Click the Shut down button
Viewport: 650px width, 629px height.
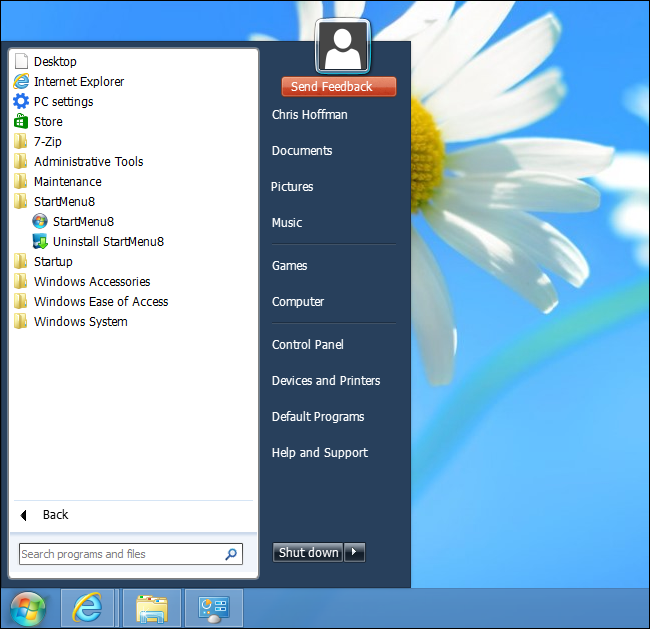coord(308,552)
